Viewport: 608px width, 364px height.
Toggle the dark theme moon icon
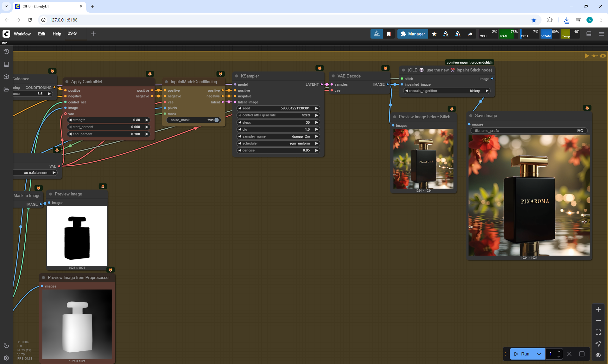(6, 345)
